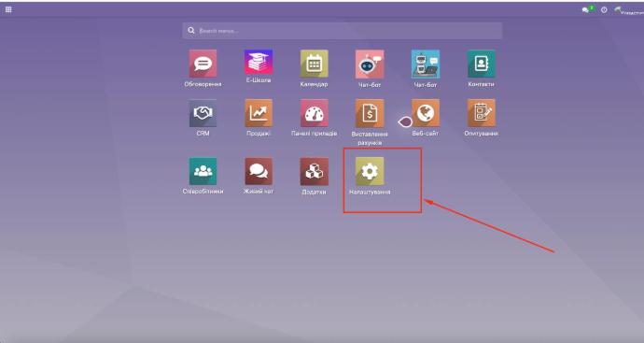
Task: Click the Search menus input field
Action: click(343, 31)
